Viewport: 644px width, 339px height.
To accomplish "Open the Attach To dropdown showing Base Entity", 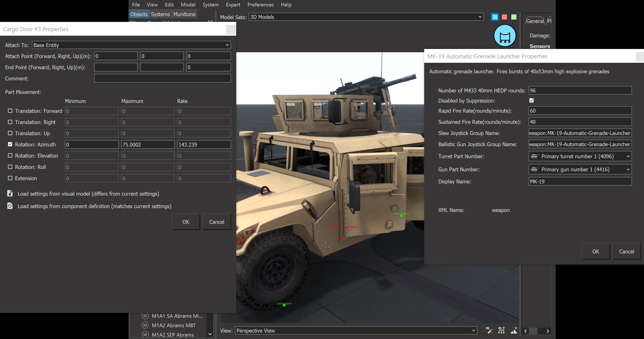I will [131, 45].
